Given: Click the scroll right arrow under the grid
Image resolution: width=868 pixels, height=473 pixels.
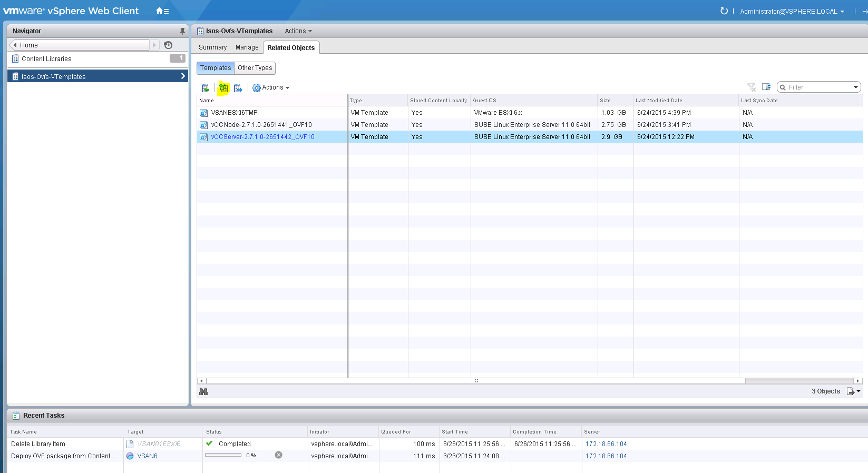Looking at the screenshot, I should click(x=857, y=381).
